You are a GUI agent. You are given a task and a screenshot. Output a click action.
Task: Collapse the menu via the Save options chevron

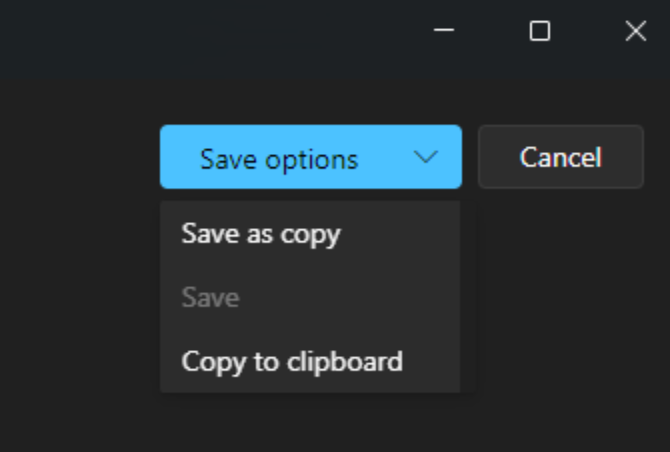point(426,157)
